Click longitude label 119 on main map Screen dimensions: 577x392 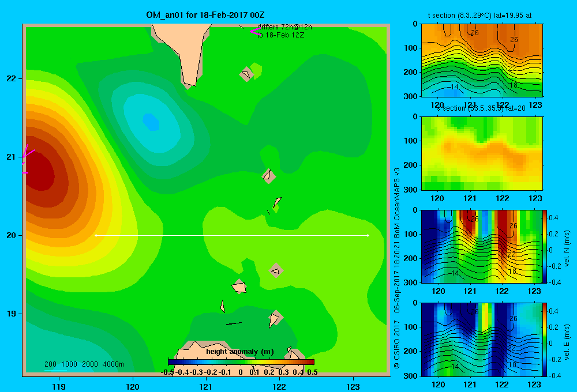point(59,386)
